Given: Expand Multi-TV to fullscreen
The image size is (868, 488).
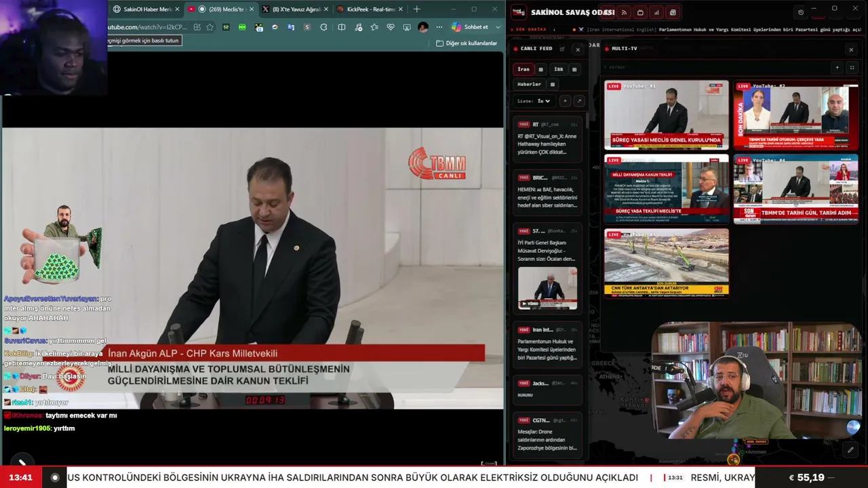Looking at the screenshot, I should click(852, 67).
